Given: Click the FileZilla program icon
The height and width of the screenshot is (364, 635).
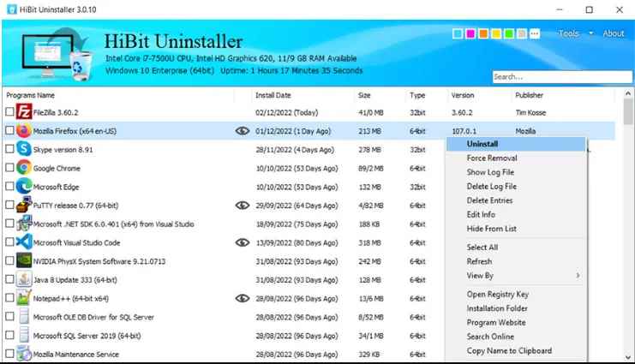Looking at the screenshot, I should click(x=25, y=112).
